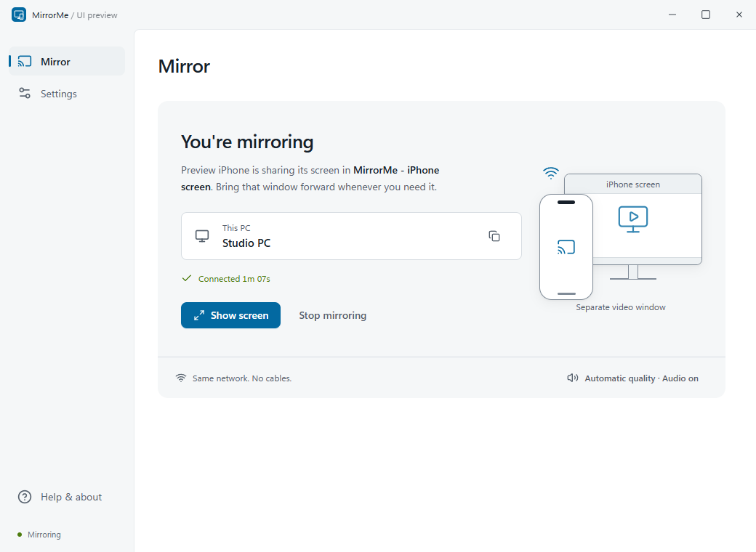Image resolution: width=756 pixels, height=552 pixels.
Task: Open Help & about
Action: point(67,497)
